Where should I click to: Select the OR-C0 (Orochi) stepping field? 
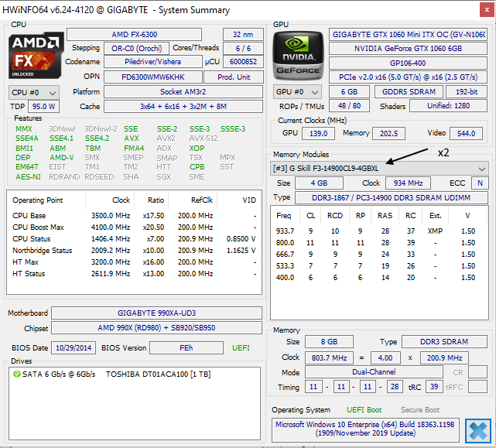pyautogui.click(x=136, y=49)
